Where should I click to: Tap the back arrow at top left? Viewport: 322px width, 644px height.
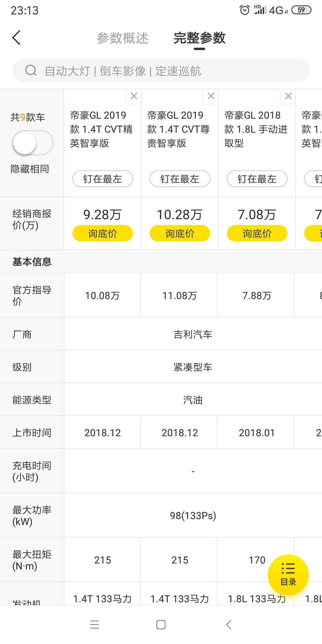click(16, 38)
